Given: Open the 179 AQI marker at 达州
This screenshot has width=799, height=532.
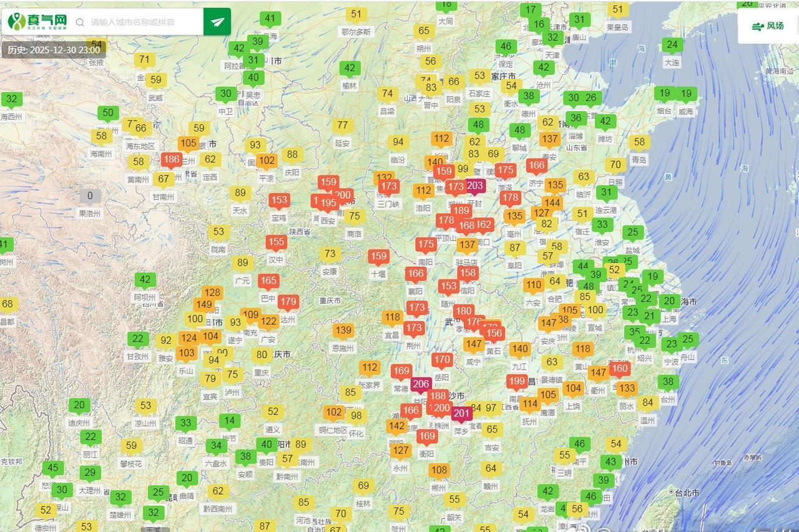Looking at the screenshot, I should [288, 302].
